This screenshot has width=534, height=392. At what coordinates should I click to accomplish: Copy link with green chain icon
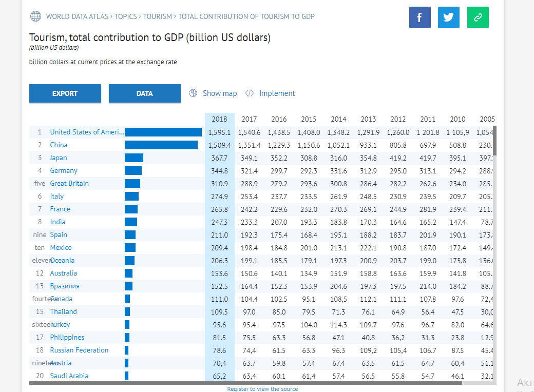click(x=478, y=17)
